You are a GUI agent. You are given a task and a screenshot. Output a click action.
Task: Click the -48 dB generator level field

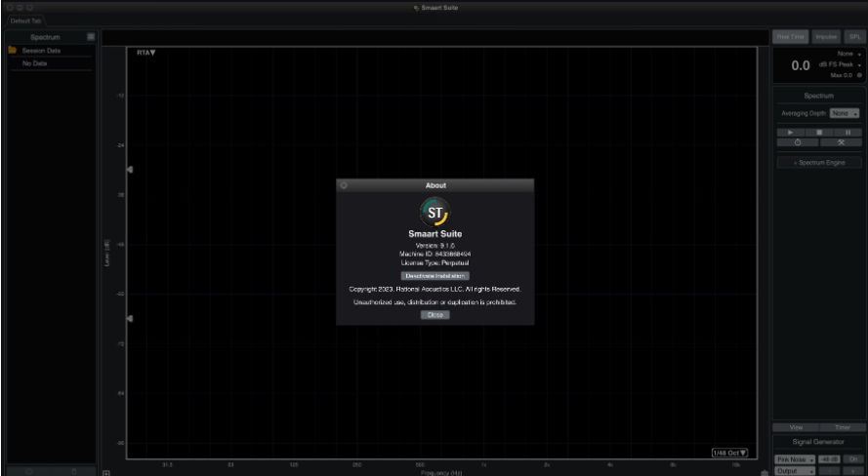click(829, 458)
